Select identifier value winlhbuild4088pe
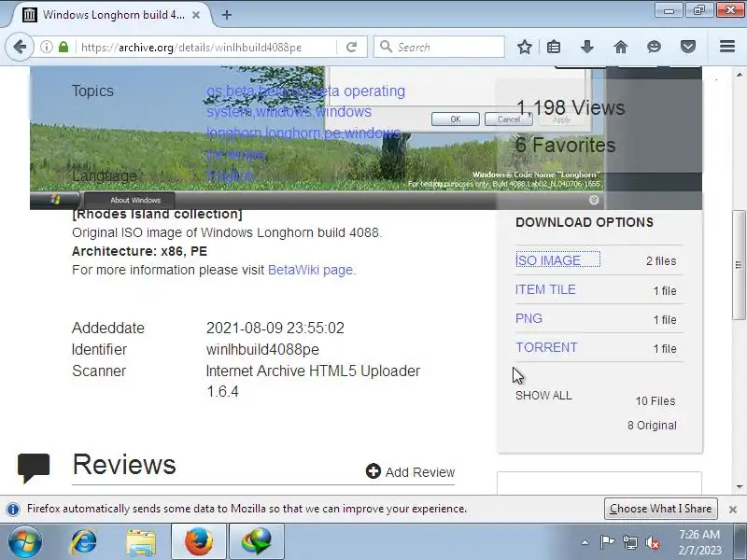The image size is (747, 560). tap(262, 349)
